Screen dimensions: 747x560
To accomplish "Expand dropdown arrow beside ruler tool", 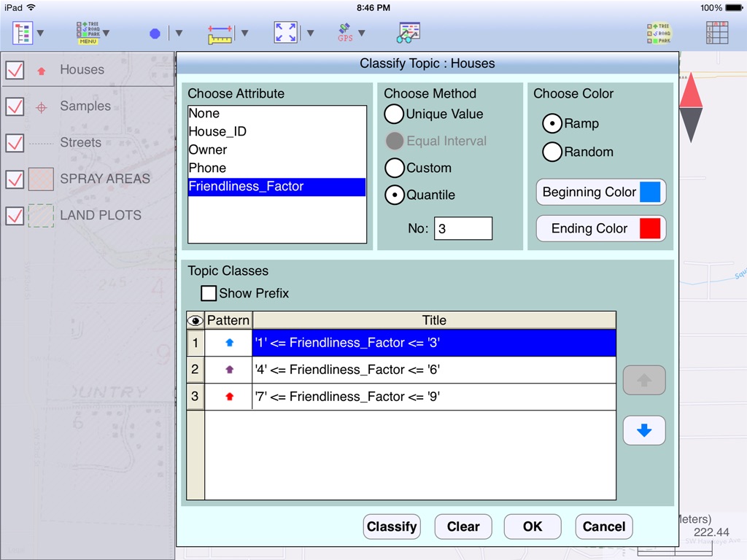I will [245, 34].
